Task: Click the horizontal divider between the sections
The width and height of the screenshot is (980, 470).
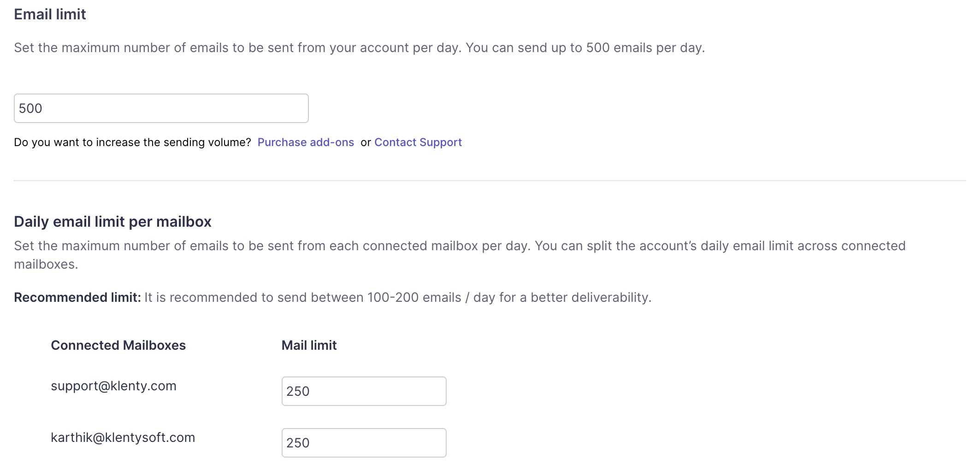Action: (x=490, y=181)
